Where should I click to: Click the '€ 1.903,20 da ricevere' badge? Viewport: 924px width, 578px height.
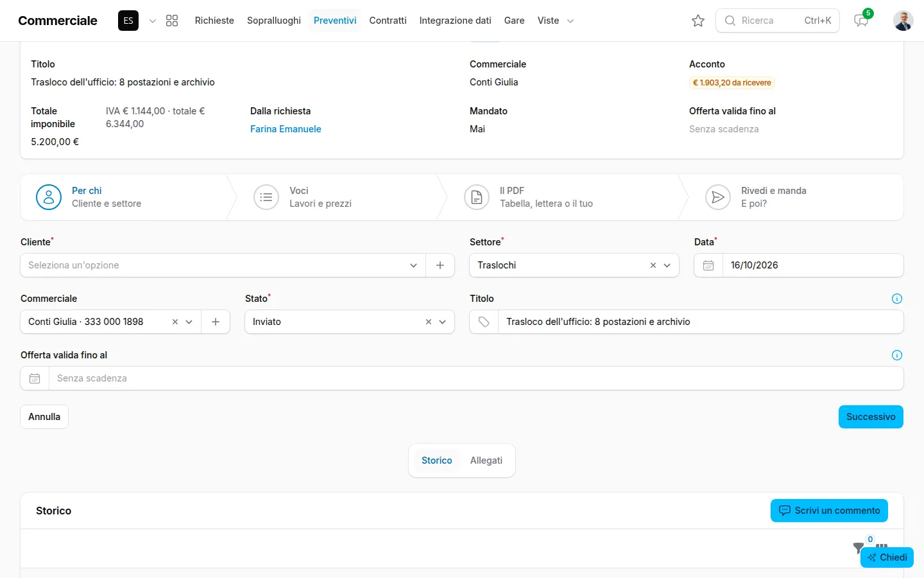(x=732, y=83)
